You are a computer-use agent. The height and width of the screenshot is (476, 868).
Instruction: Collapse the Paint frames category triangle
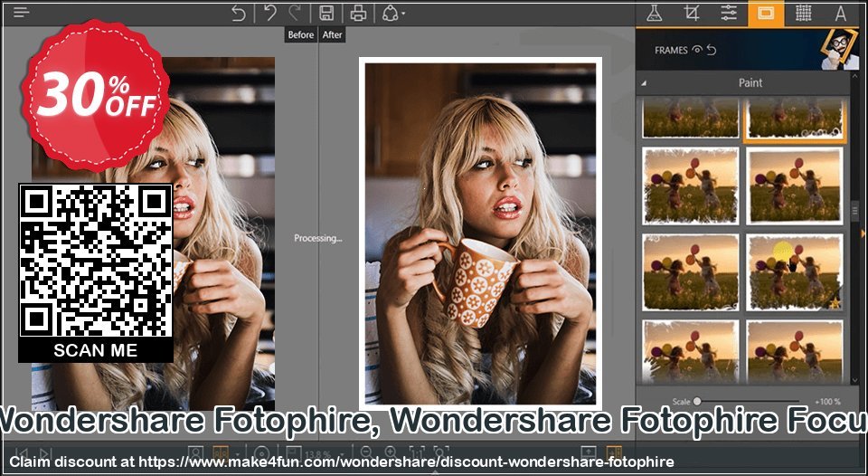644,83
